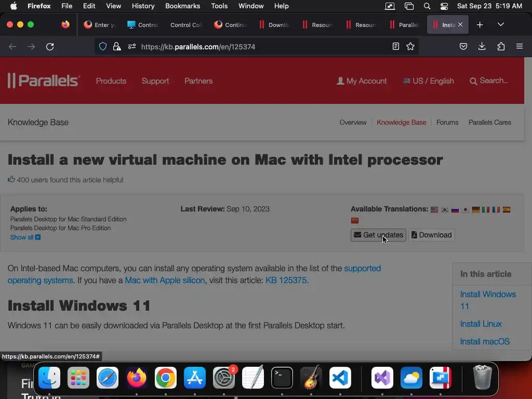Jump to Install macOS section
The height and width of the screenshot is (399, 532).
pyautogui.click(x=485, y=342)
